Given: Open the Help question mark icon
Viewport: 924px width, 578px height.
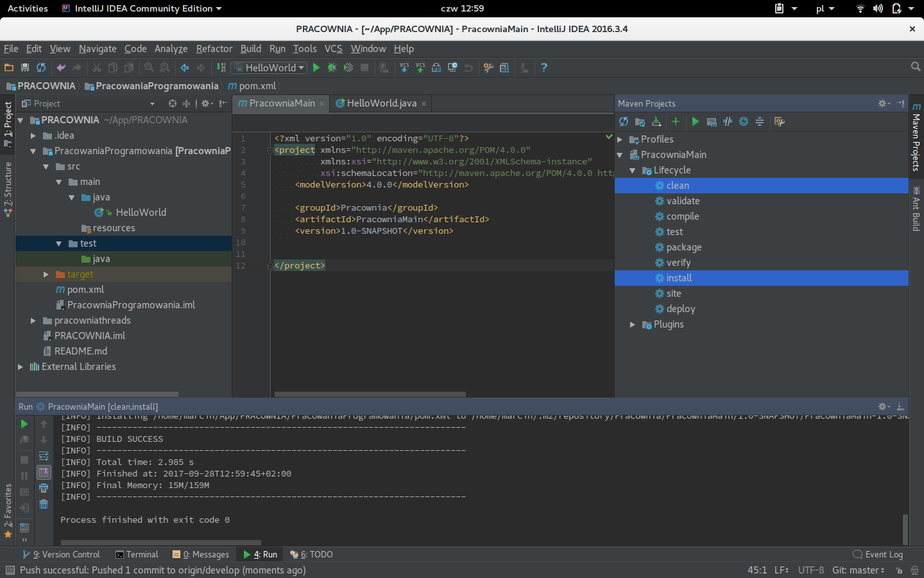Looking at the screenshot, I should [544, 67].
